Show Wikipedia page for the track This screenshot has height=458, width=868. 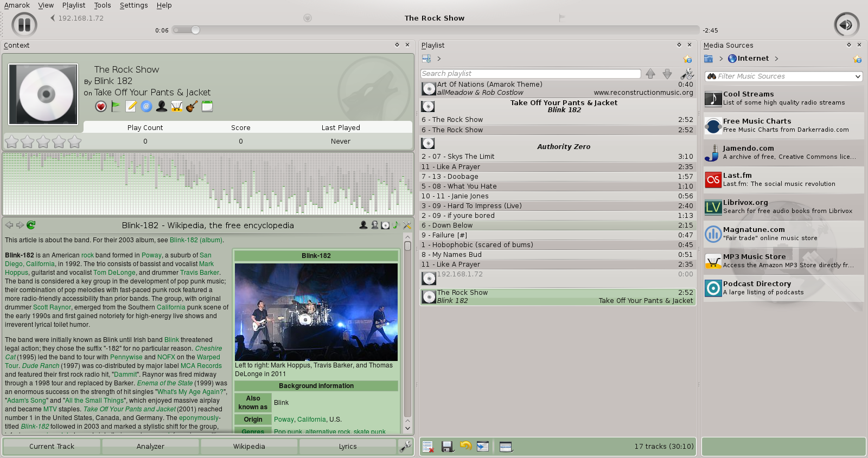coord(396,225)
